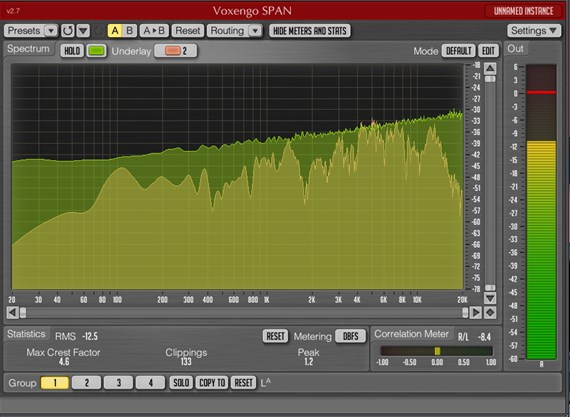
Task: Select the B state slot
Action: (130, 31)
